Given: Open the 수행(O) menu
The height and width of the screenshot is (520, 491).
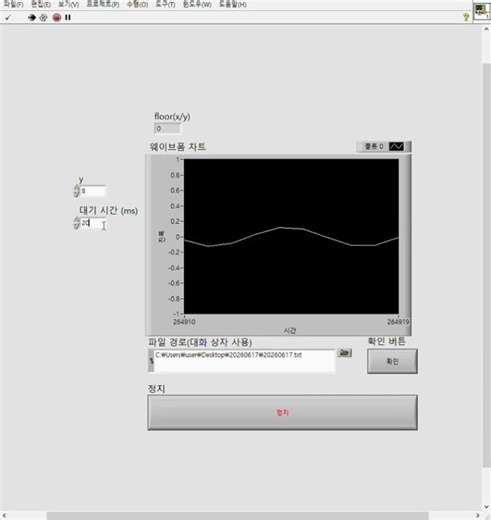Looking at the screenshot, I should [137, 4].
